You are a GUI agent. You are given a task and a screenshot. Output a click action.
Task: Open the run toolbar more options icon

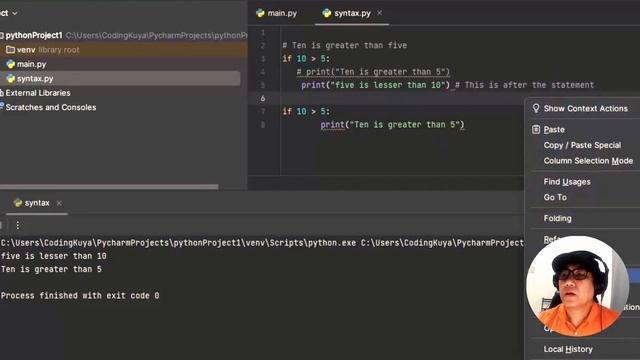18,225
